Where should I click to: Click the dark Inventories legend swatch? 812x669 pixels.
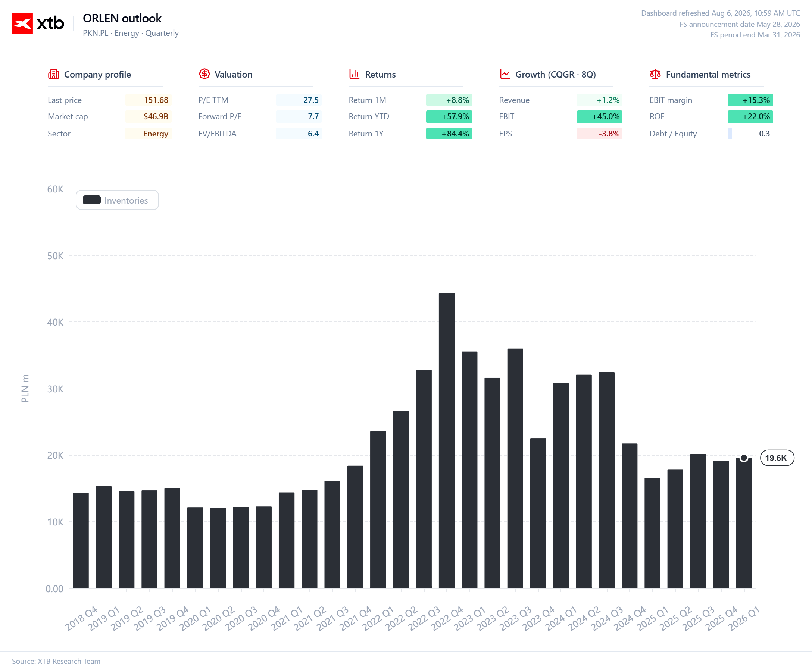point(92,200)
